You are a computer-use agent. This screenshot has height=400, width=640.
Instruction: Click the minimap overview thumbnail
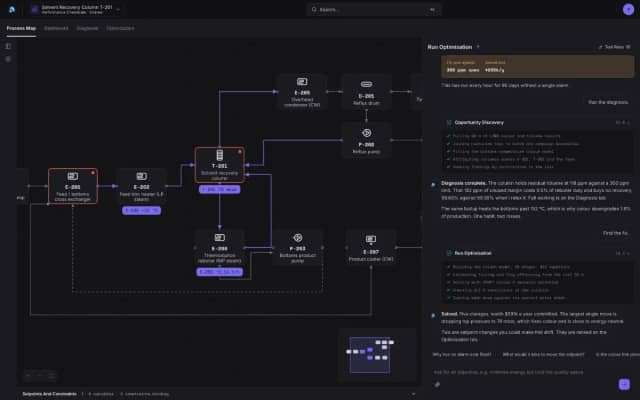click(378, 353)
